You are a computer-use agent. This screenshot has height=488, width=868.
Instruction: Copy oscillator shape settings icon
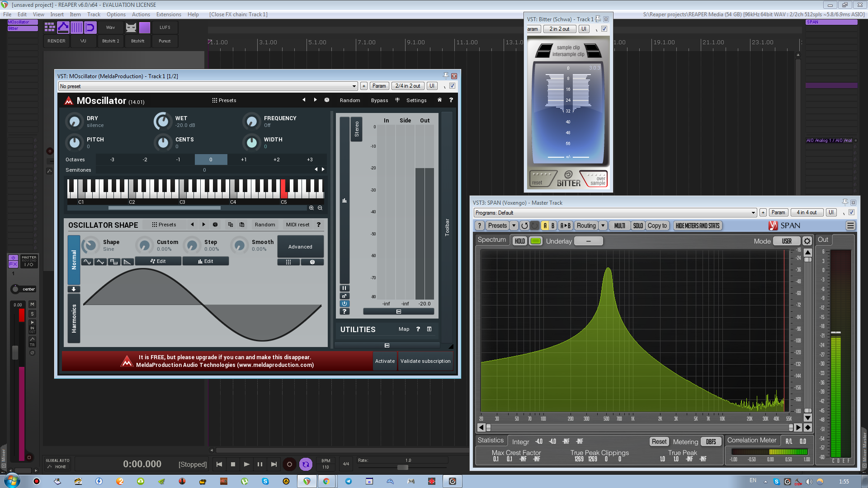tap(231, 225)
